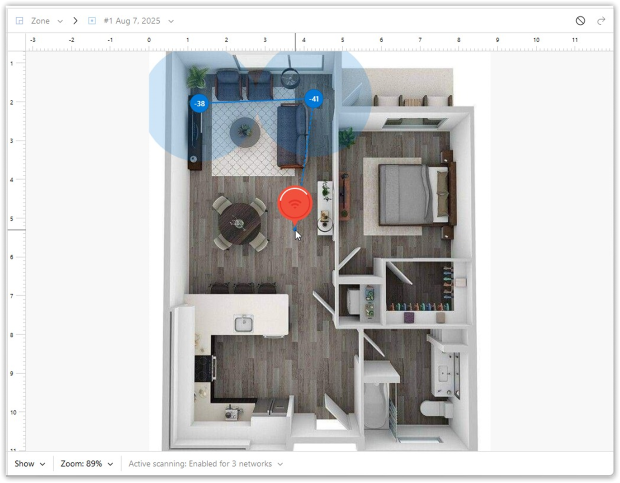Select the -41 signal measurement point
620x483 pixels.
click(x=314, y=98)
